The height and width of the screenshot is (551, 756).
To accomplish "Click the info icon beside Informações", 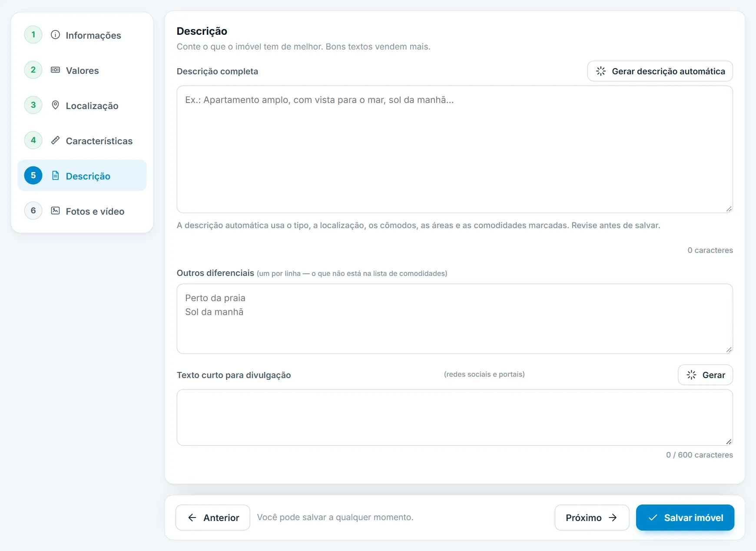I will 55,35.
